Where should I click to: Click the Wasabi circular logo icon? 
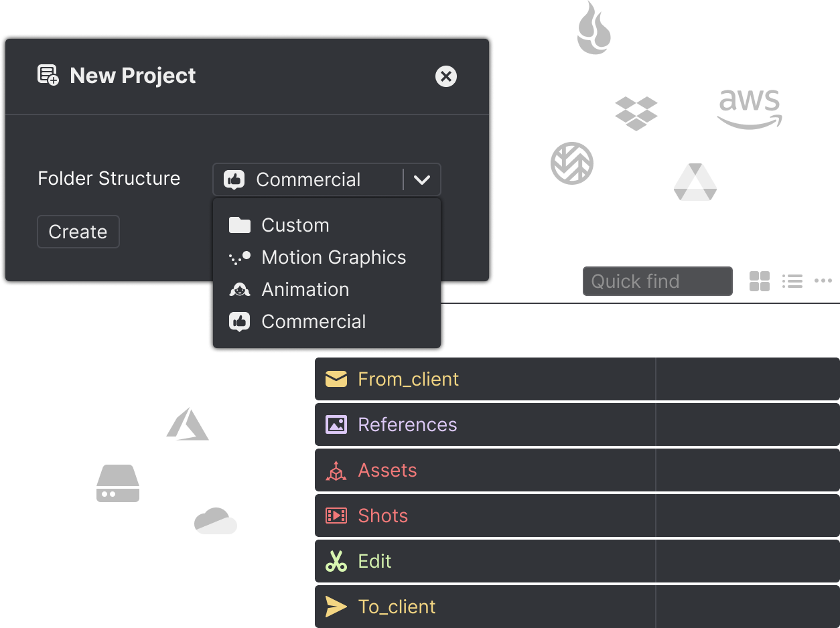[572, 163]
